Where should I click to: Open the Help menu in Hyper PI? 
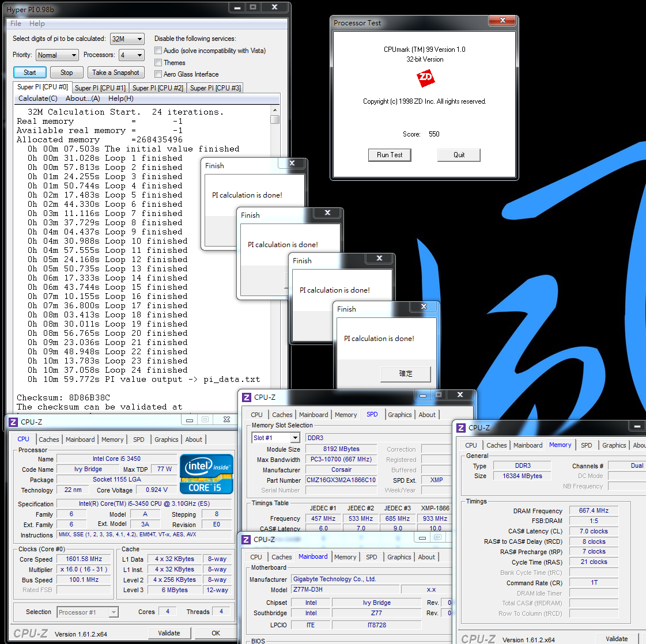click(37, 24)
